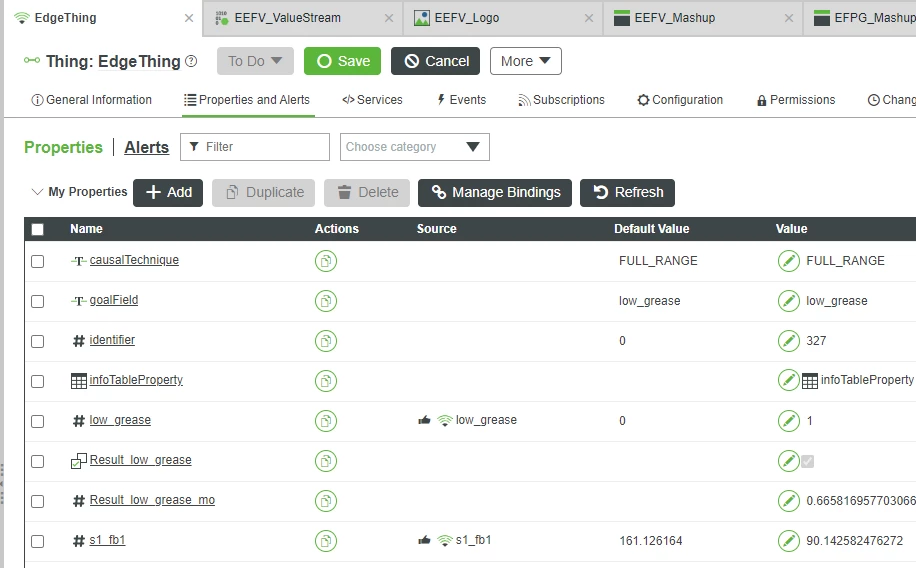916x568 pixels.
Task: Edit the causalTechnique value with the pencil icon
Action: (789, 261)
